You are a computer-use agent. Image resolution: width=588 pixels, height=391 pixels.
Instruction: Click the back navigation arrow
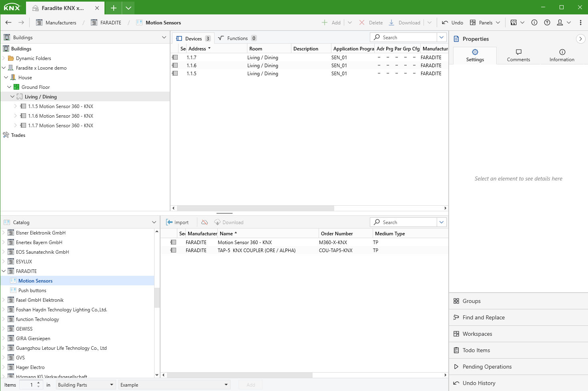point(8,22)
